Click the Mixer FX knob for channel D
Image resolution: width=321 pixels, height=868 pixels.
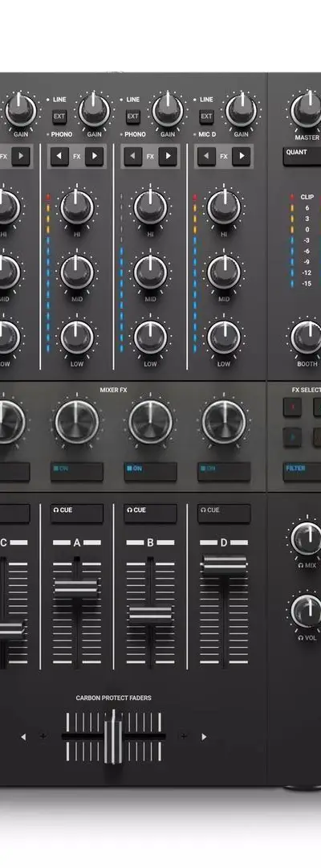tap(224, 422)
